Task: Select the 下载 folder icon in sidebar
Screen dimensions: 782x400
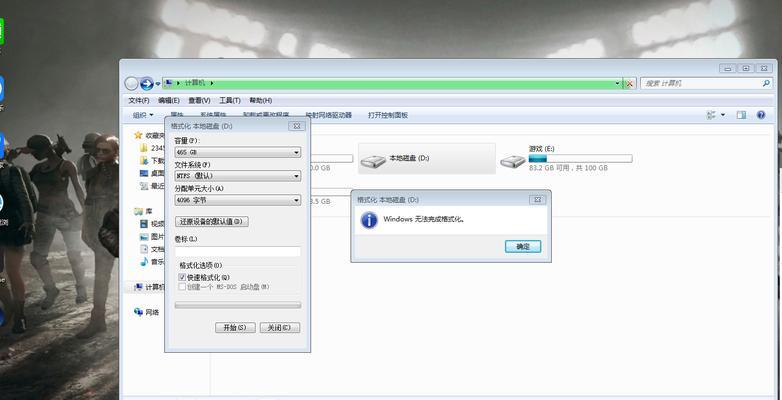Action: click(x=144, y=161)
